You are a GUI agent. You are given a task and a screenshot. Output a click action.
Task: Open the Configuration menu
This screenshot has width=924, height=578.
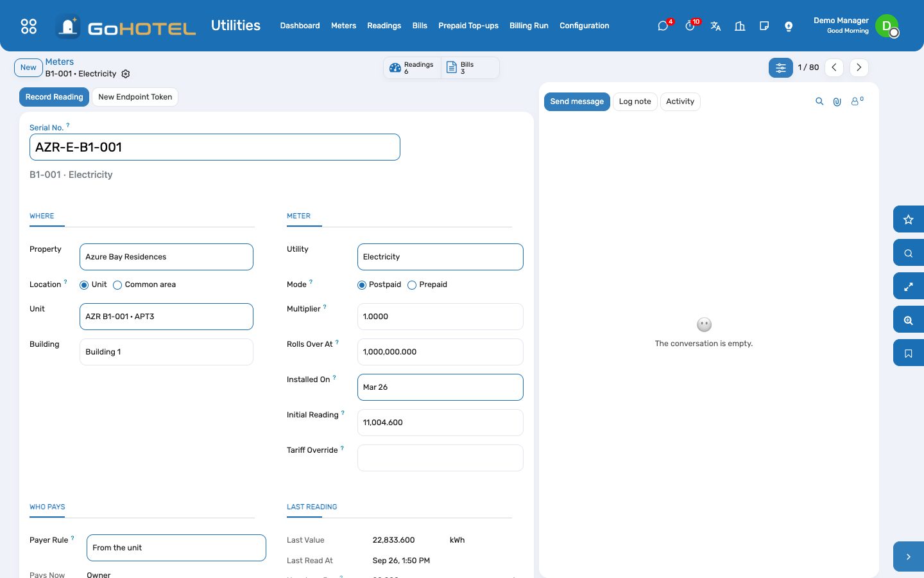tap(585, 26)
